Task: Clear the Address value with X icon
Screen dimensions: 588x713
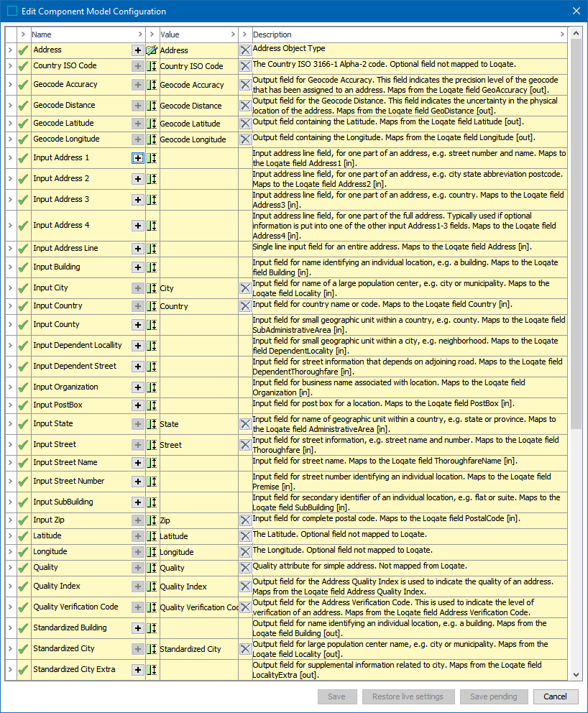Action: 245,50
